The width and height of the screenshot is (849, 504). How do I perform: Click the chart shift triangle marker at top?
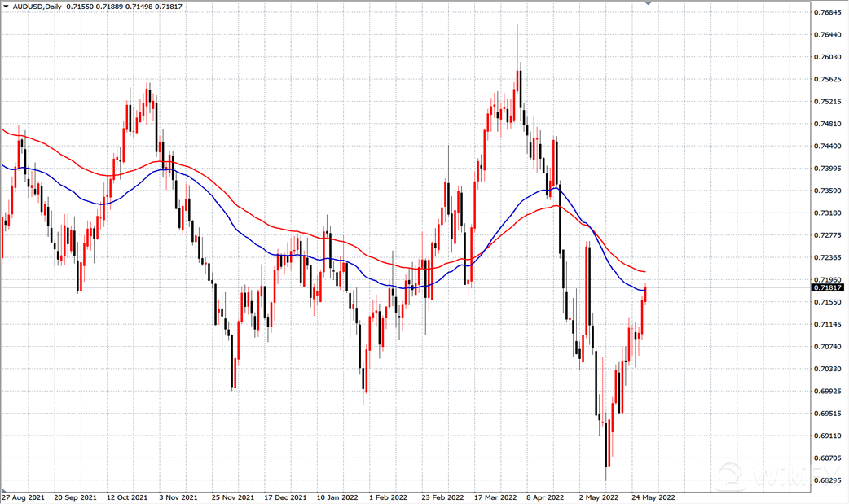pyautogui.click(x=649, y=3)
